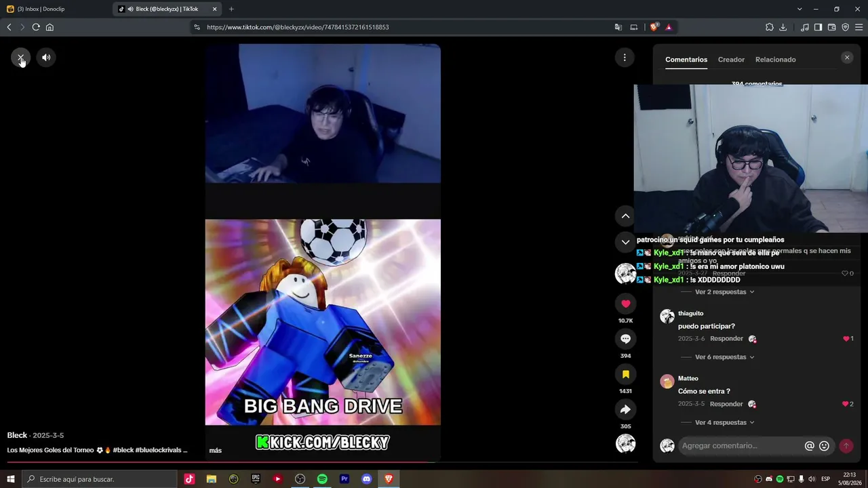Image resolution: width=868 pixels, height=488 pixels.
Task: Expand Ver 6 respuestas
Action: [x=724, y=357]
